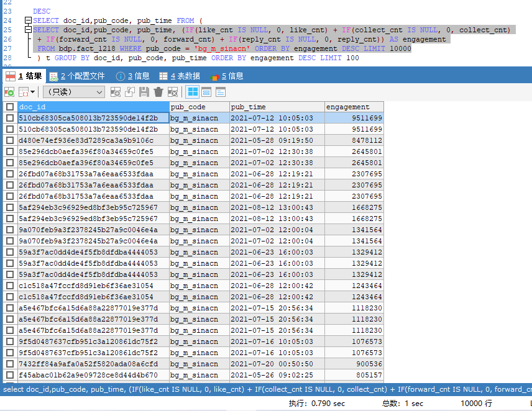The height and width of the screenshot is (411, 532).
Task: Open the 4 表数据 tab
Action: (x=180, y=76)
